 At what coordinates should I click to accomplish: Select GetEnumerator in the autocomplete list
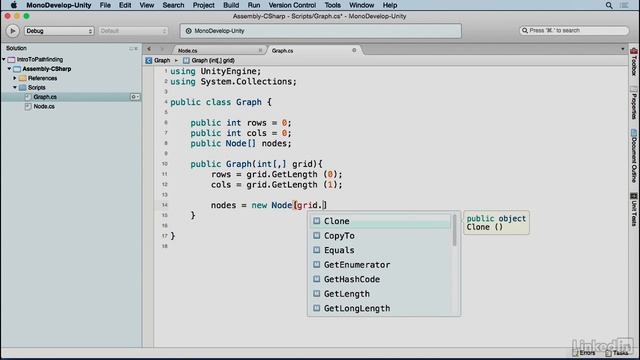[381, 265]
